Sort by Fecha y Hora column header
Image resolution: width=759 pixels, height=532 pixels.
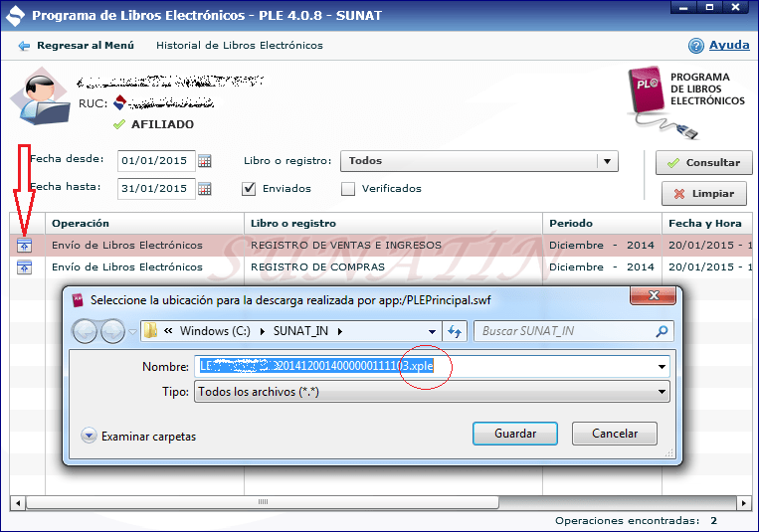click(707, 223)
